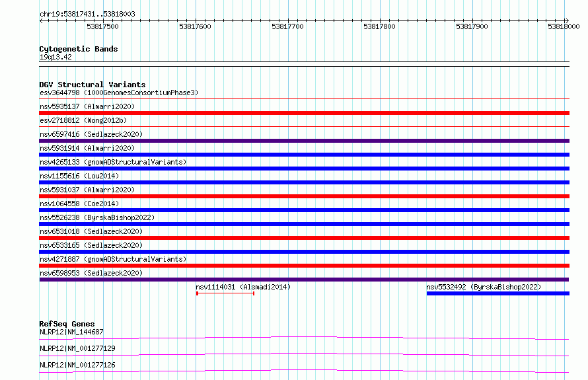The height and width of the screenshot is (380, 588).
Task: Click nsv1155616 (Lou2014) variant label
Action: coord(79,176)
